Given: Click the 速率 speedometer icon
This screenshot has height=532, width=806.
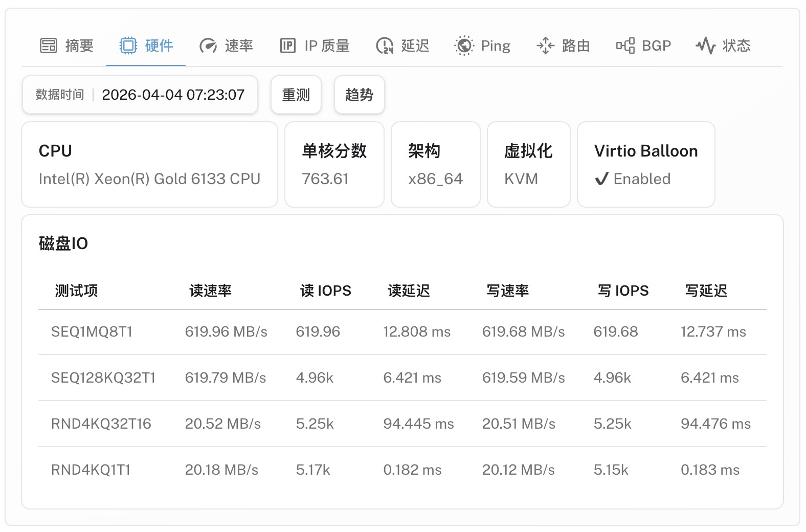Looking at the screenshot, I should [208, 46].
